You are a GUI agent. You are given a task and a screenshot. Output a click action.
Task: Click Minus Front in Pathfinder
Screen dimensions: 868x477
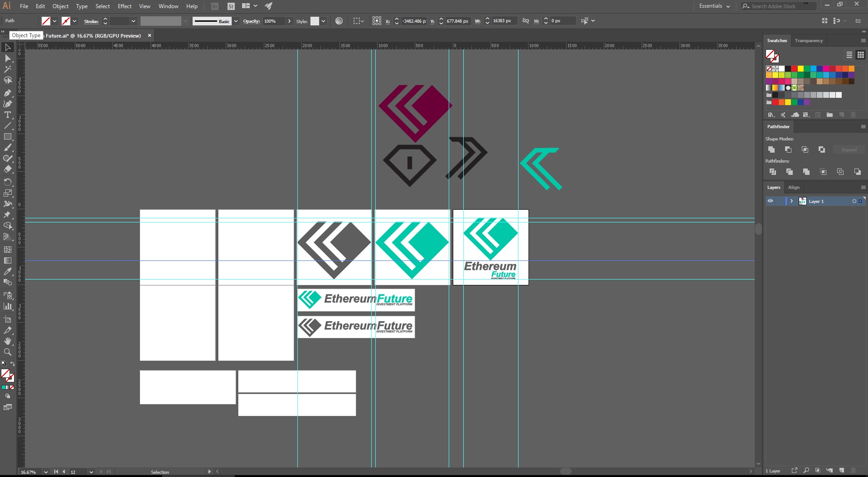788,149
